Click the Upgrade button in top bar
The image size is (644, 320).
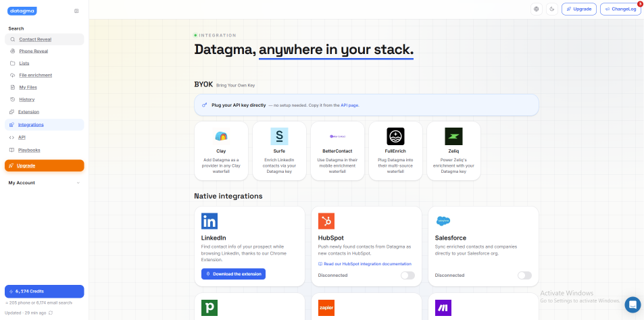click(578, 9)
